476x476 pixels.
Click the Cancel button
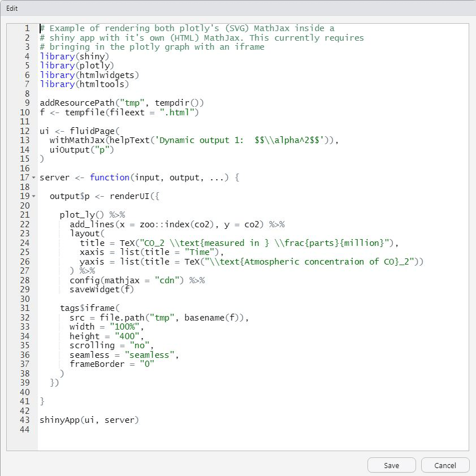tap(445, 465)
